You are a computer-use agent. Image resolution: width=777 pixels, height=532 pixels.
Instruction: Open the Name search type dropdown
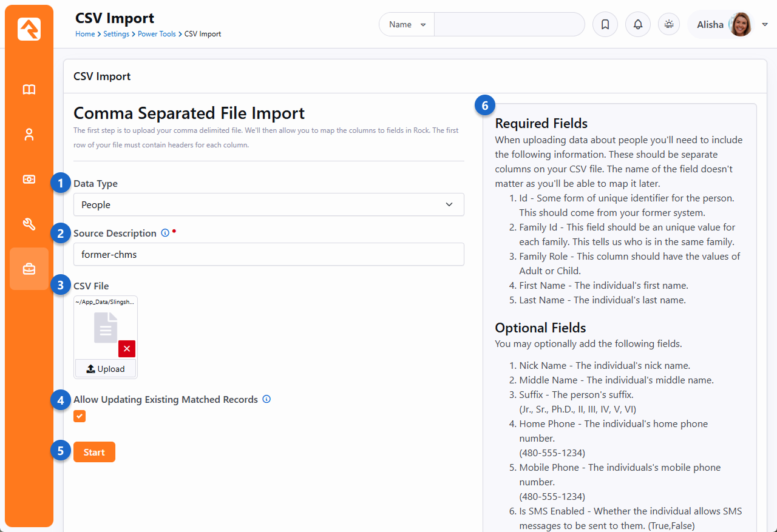407,25
